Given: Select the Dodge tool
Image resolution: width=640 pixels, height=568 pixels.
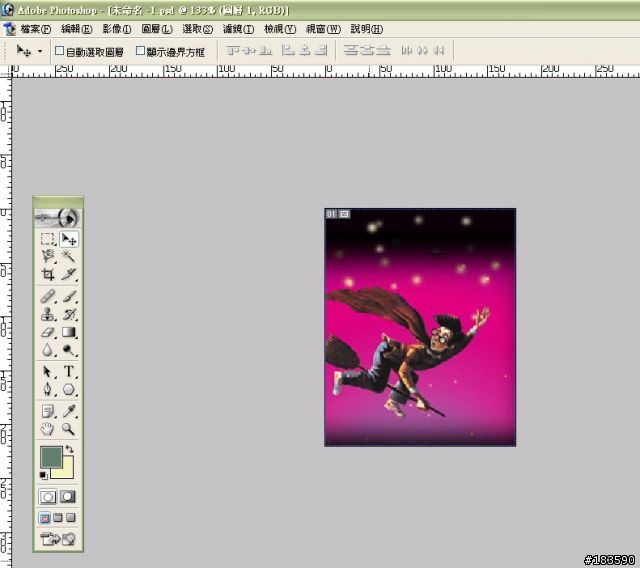Looking at the screenshot, I should tap(69, 350).
